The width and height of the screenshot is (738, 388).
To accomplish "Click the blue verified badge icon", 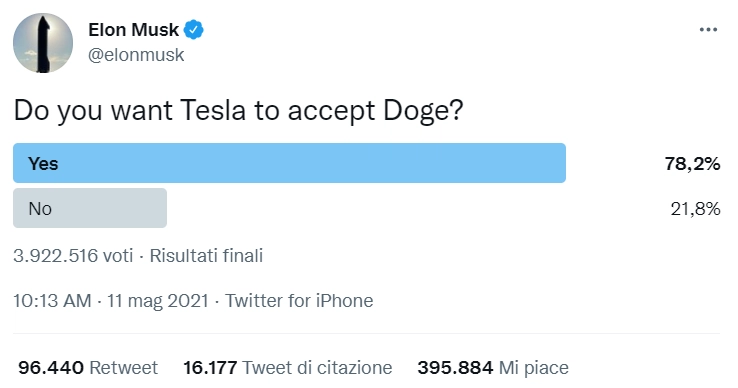I will [193, 30].
